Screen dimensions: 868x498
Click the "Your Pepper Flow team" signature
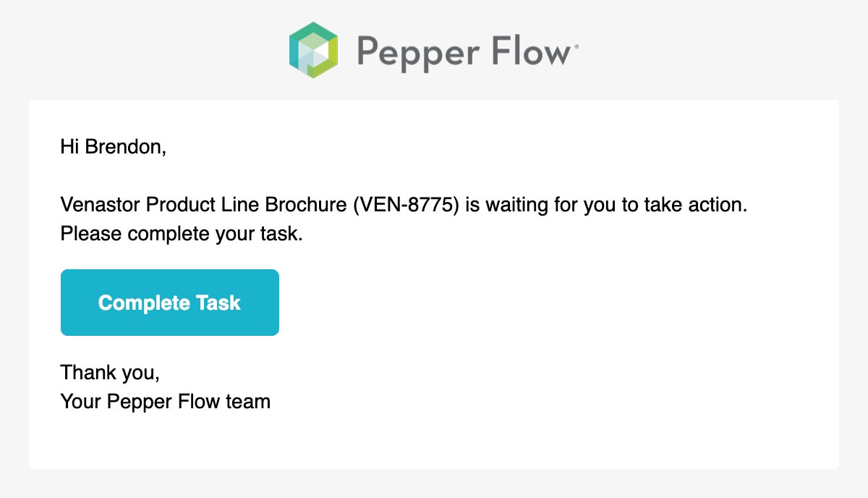click(x=166, y=401)
